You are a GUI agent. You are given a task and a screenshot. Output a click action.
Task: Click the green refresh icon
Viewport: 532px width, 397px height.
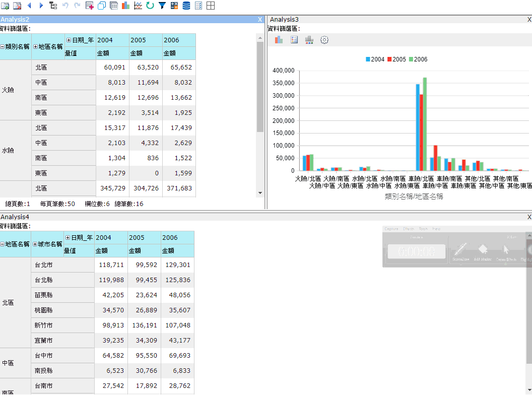[150, 6]
